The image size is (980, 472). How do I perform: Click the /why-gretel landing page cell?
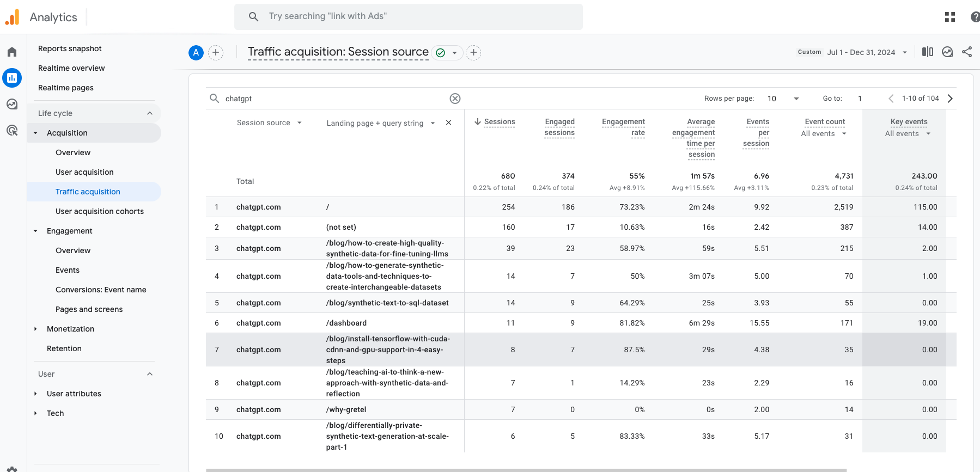click(346, 409)
